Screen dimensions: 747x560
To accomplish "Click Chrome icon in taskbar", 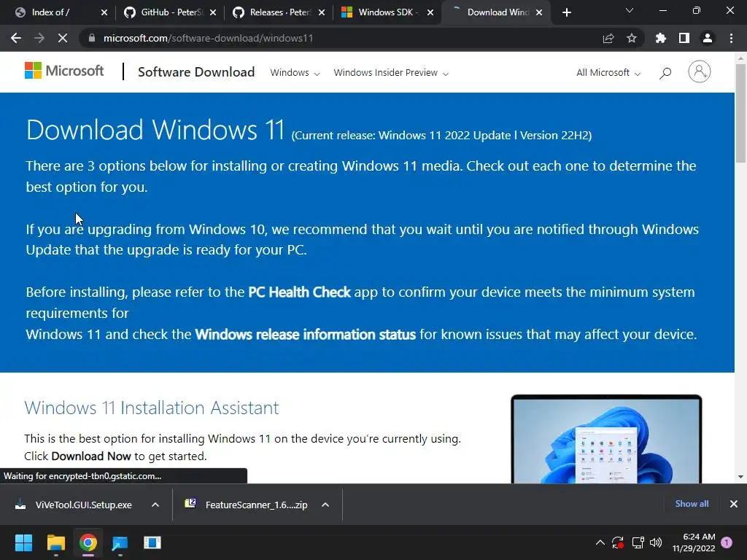I will pos(88,542).
